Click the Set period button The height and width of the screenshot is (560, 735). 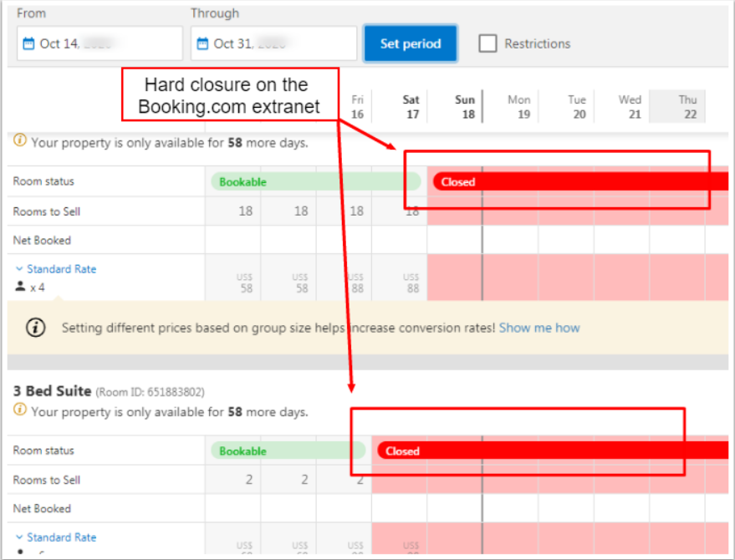(x=410, y=43)
